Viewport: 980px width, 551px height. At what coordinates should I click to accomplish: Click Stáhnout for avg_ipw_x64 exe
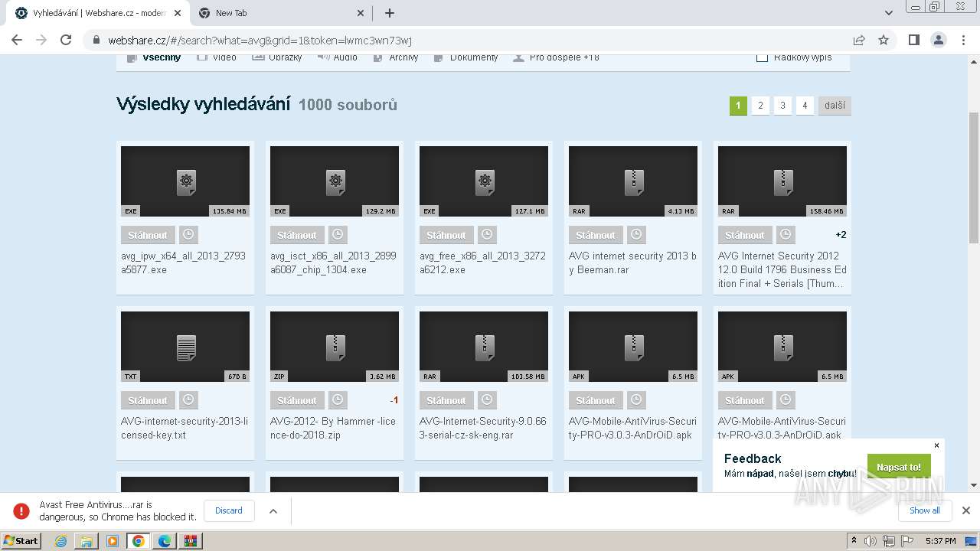coord(148,235)
